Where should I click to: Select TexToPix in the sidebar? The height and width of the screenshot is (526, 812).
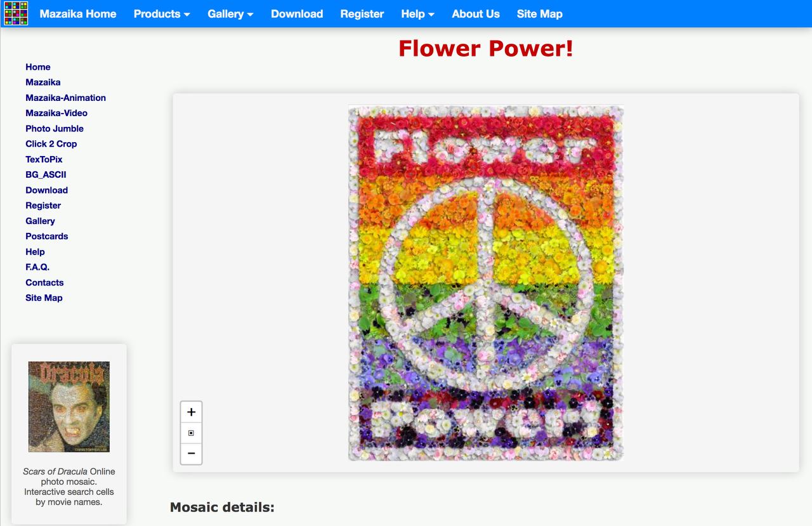(x=44, y=159)
